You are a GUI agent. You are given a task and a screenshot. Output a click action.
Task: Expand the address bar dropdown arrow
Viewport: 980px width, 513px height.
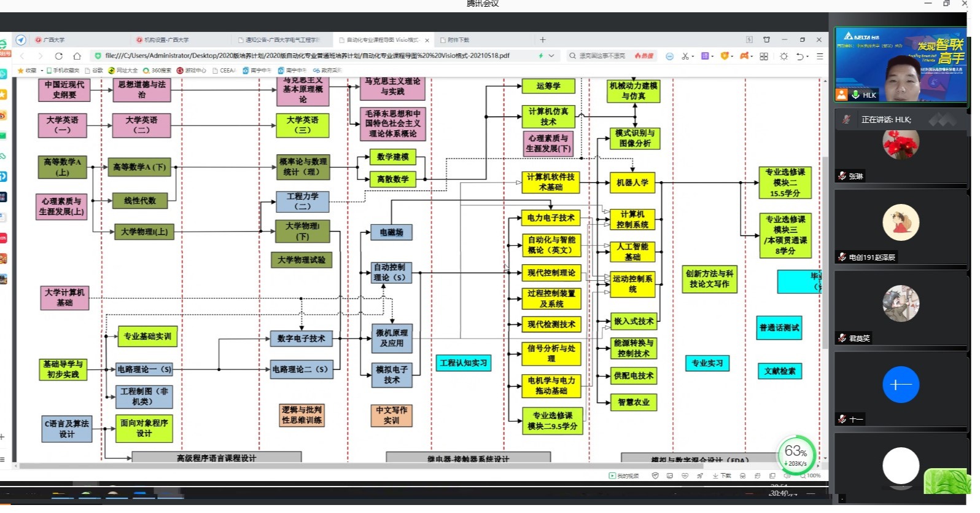551,56
